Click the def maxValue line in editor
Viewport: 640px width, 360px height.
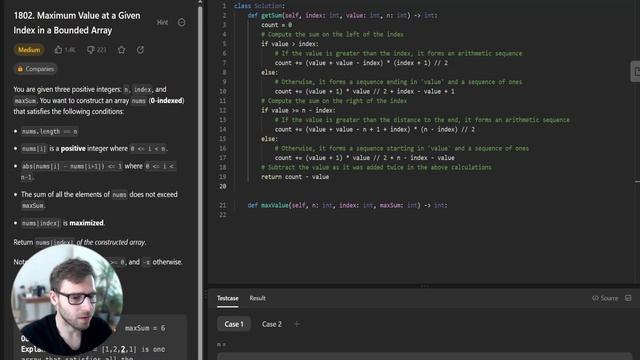click(x=347, y=205)
